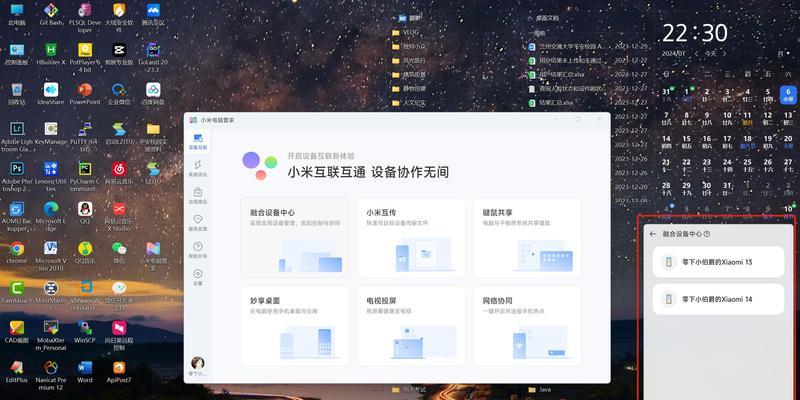Screen dimensions: 800x400
Task: Open the question-mark help tab in the sidebar
Action: (198, 250)
